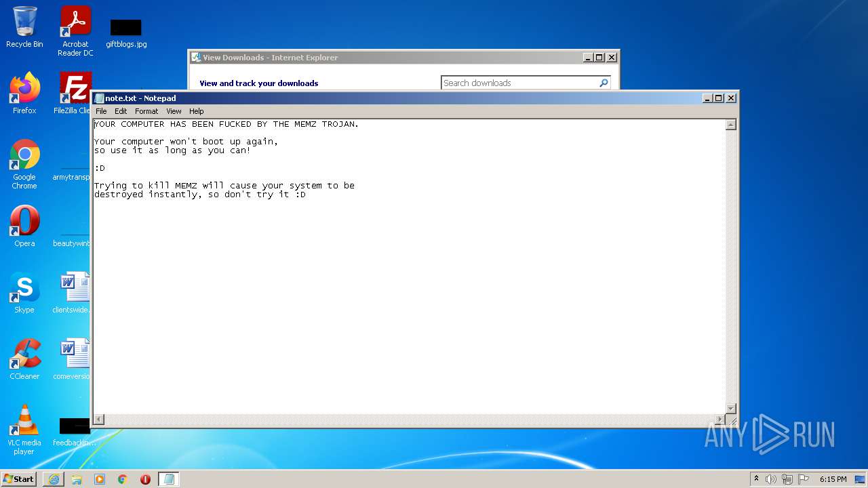Click search magnifier in View Downloads window
This screenshot has height=488, width=868.
click(x=604, y=83)
